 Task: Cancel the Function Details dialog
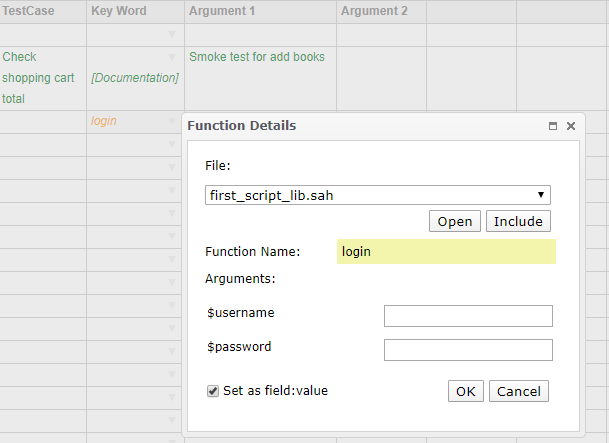click(x=519, y=391)
